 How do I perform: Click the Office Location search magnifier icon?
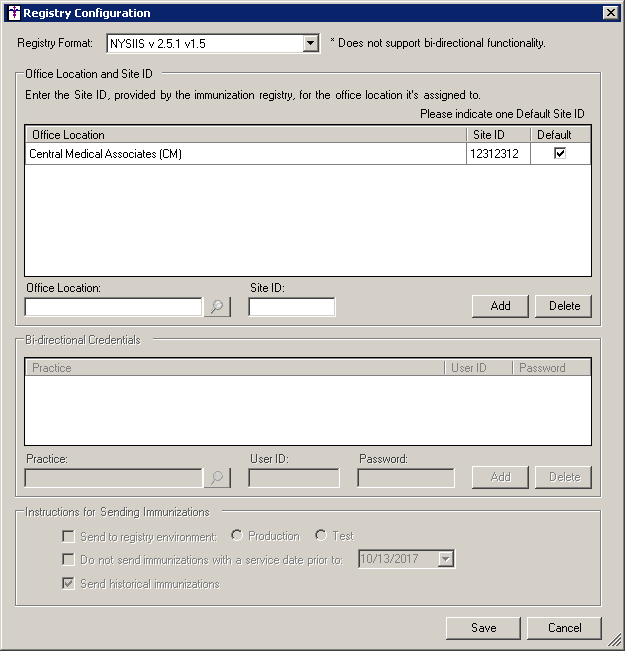point(217,307)
